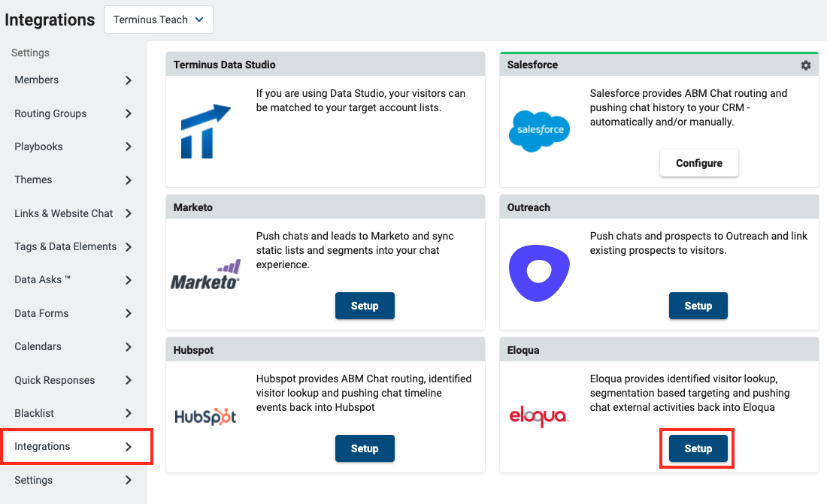
Task: Click the Marketo logo
Action: click(x=205, y=275)
